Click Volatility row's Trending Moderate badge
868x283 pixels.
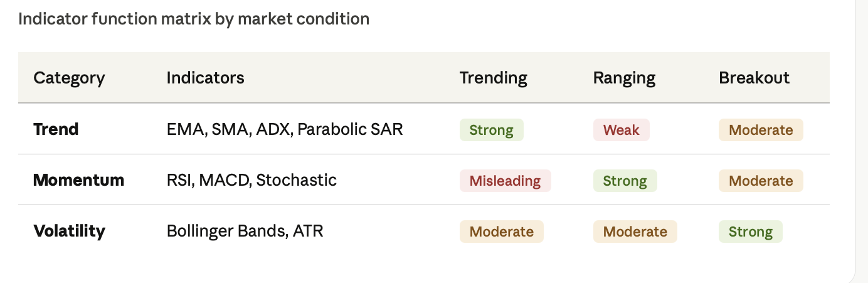[x=501, y=232]
